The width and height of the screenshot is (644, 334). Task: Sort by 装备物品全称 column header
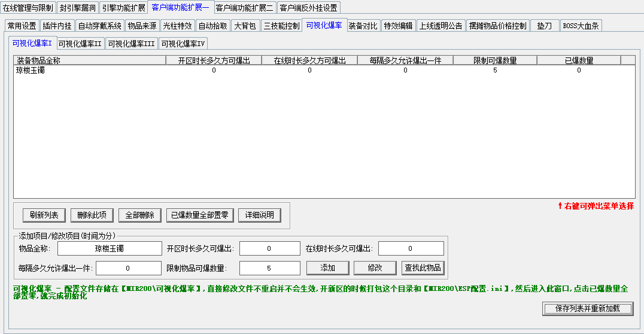90,60
